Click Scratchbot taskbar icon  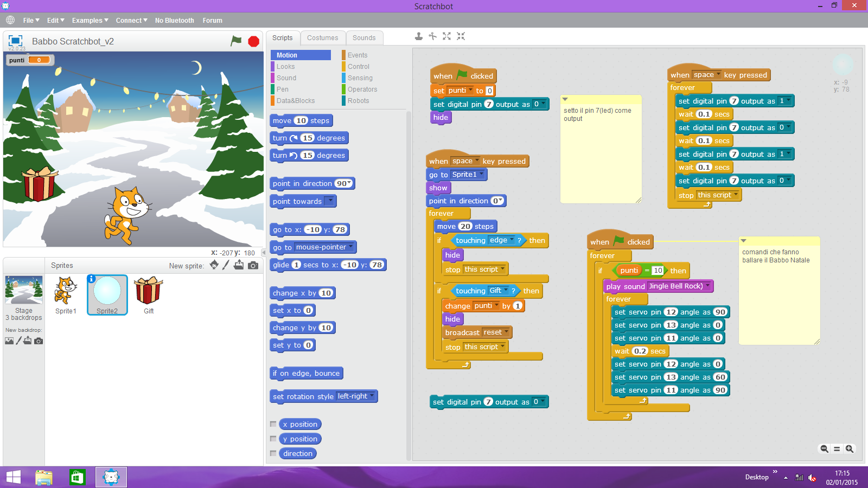pos(111,477)
